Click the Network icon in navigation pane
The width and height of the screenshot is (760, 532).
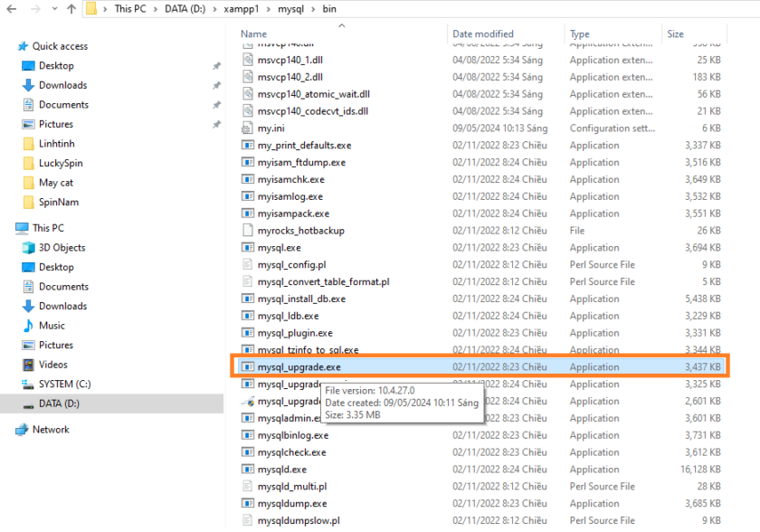point(22,430)
